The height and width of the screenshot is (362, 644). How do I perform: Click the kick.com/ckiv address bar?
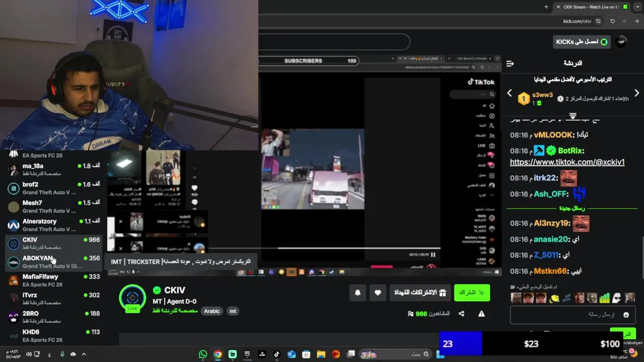(x=577, y=21)
